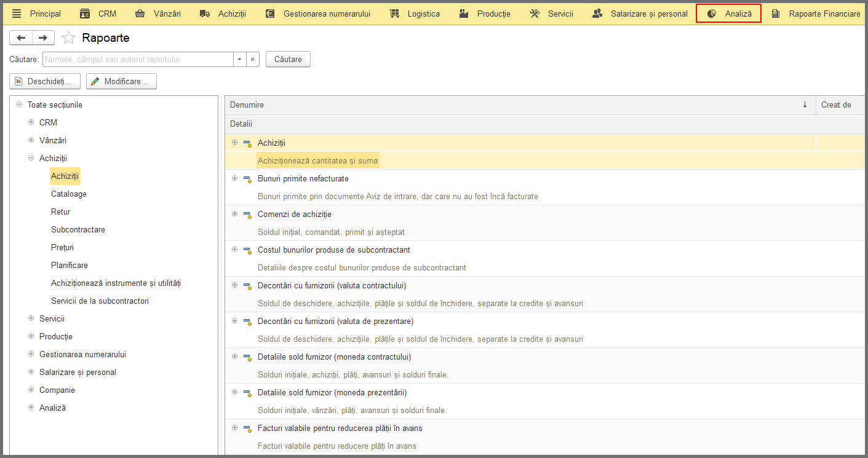Screen dimensions: 868x458
Task: Open the Rapoarte Financiare menu section
Action: pos(816,14)
